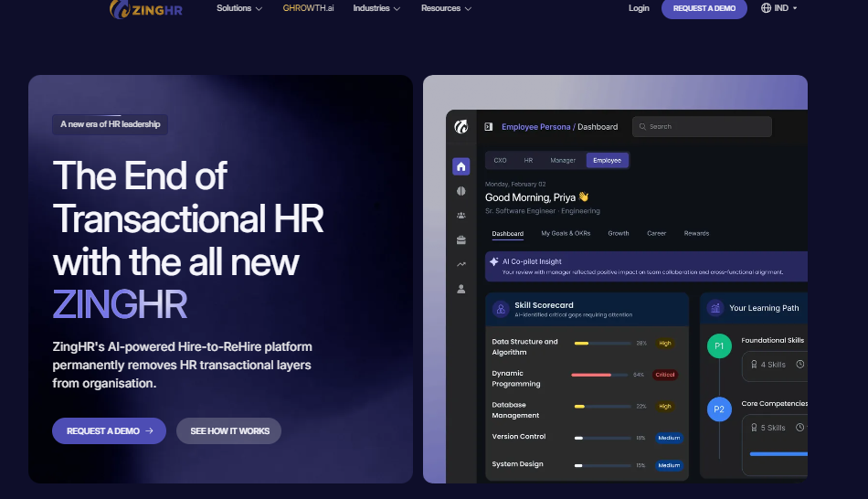Screen dimensions: 868x499
Task: Click the waving hand emoji after Priya
Action: click(x=584, y=196)
